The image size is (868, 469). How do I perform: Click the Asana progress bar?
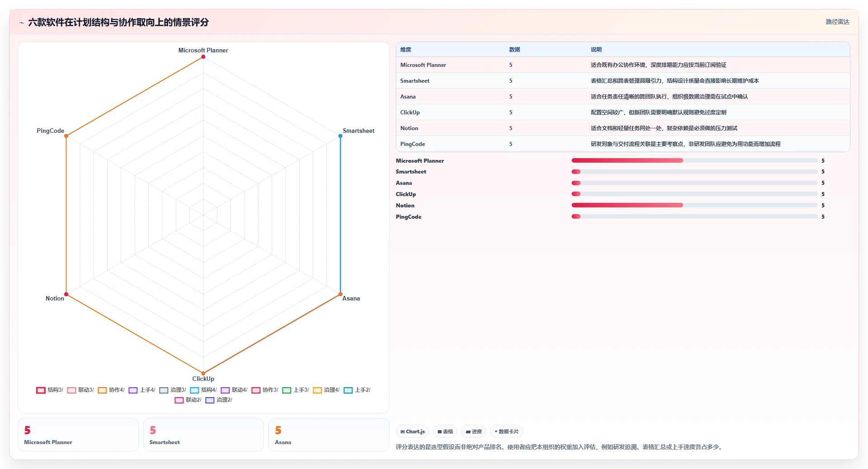tap(694, 183)
